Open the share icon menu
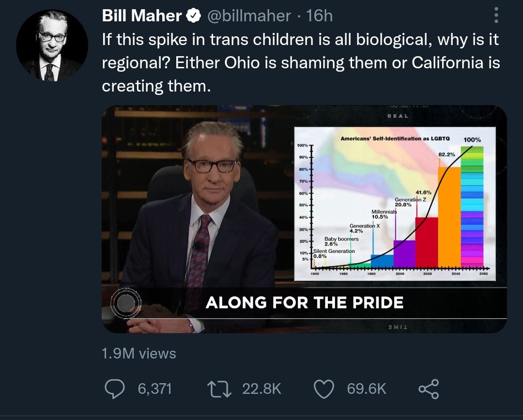This screenshot has height=420, width=523. pyautogui.click(x=428, y=389)
